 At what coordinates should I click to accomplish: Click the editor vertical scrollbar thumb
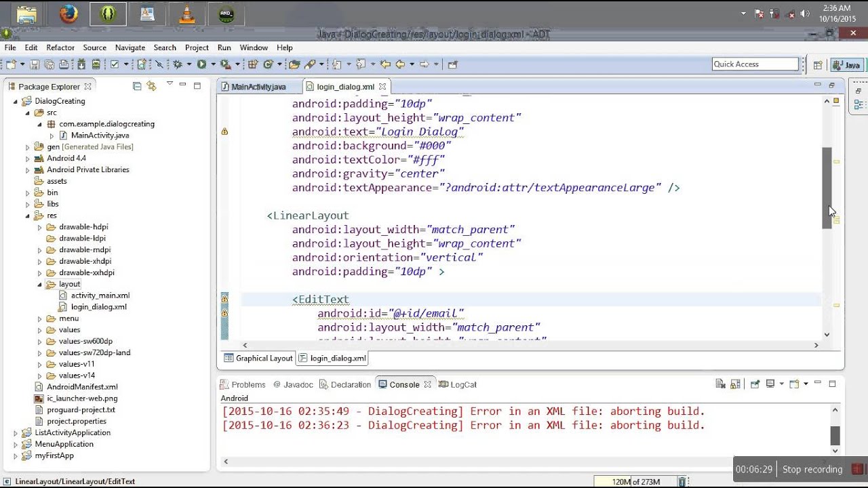(x=827, y=188)
